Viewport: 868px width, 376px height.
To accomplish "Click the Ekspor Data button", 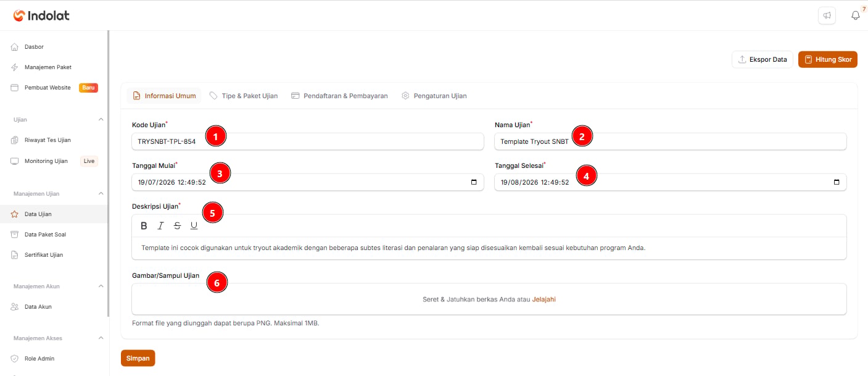I will click(x=763, y=59).
